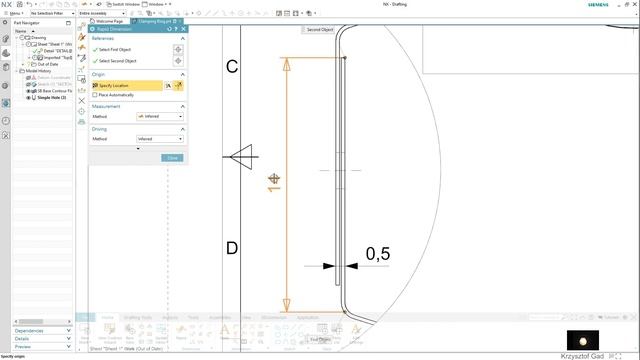
Task: Collapse the Measurement section
Action: click(x=182, y=106)
